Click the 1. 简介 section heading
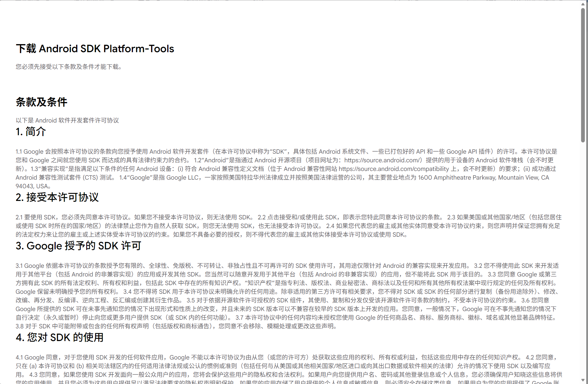 tap(31, 132)
